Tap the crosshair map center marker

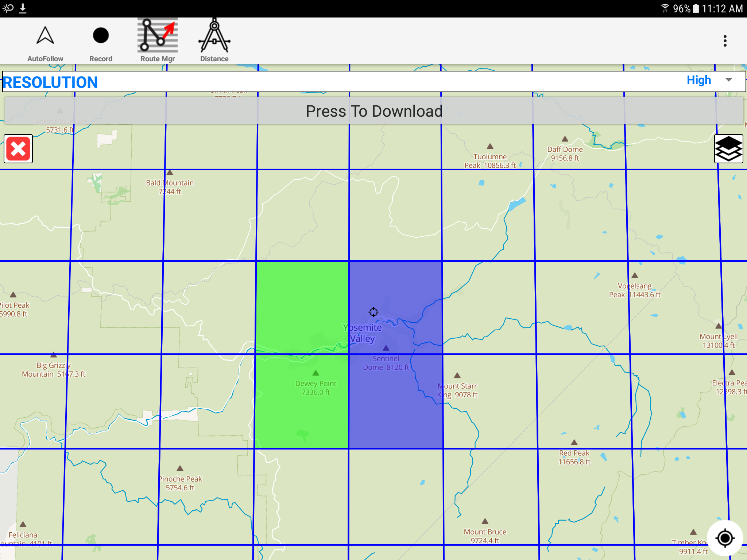[x=373, y=312]
